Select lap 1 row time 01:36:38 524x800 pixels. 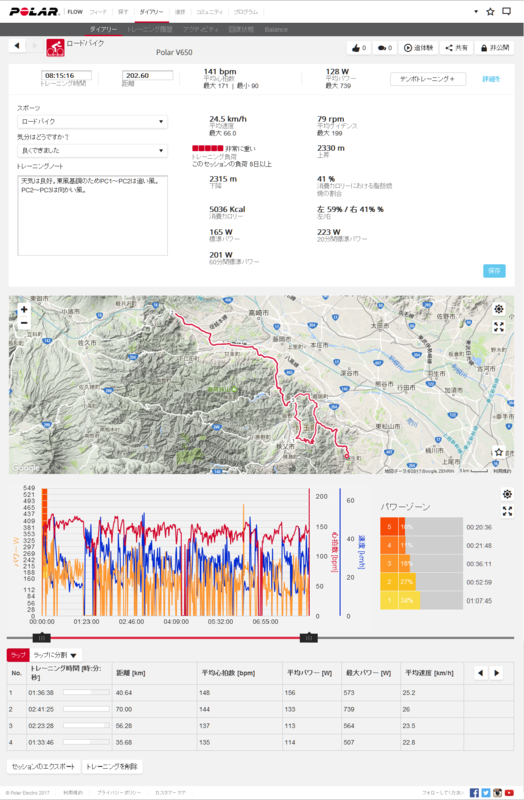click(41, 693)
